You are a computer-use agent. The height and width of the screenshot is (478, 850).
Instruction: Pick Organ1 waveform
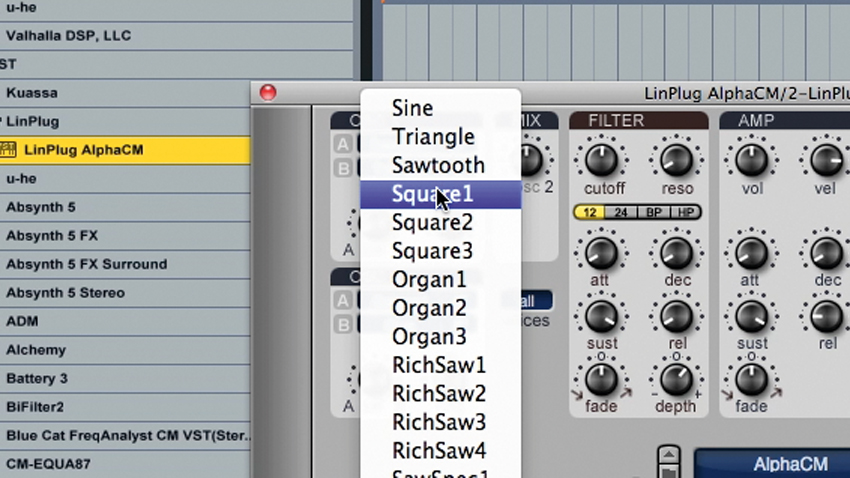coord(440,280)
